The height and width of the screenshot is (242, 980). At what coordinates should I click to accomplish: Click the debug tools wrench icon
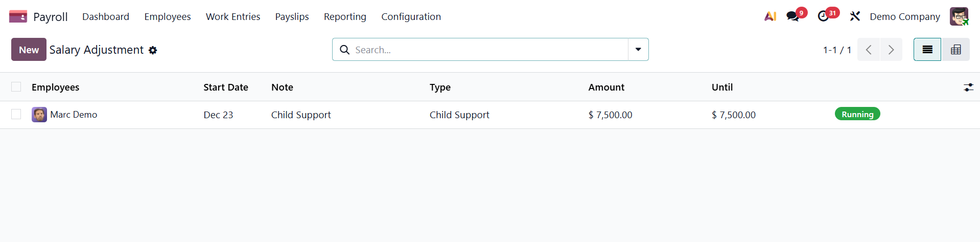pyautogui.click(x=855, y=16)
